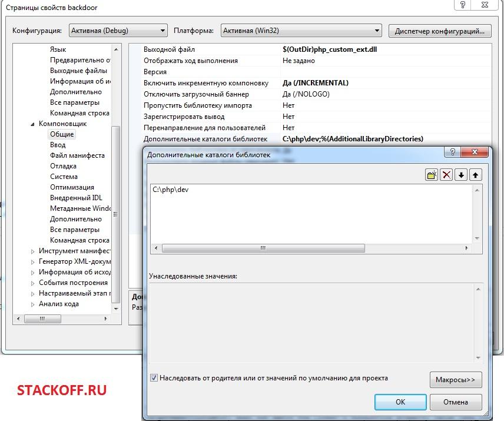Add a new folder line in library directories dialog

pyautogui.click(x=432, y=175)
